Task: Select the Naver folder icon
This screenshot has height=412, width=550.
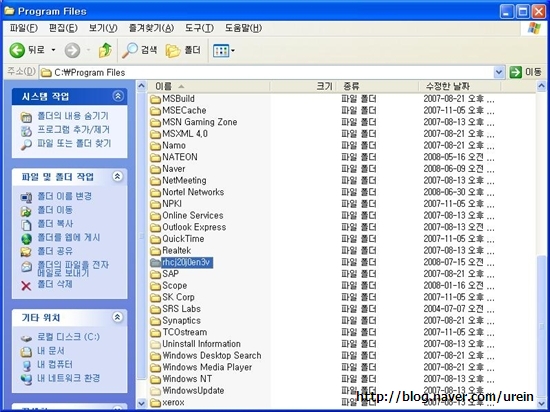Action: pyautogui.click(x=155, y=169)
